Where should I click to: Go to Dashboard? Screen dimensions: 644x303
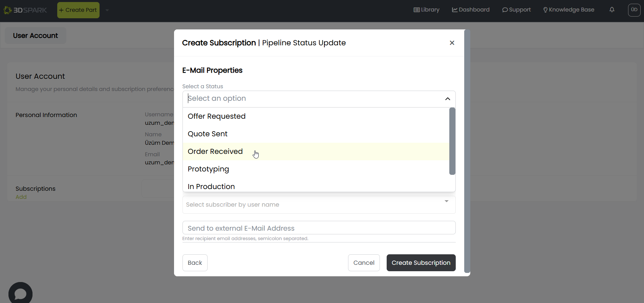[471, 10]
